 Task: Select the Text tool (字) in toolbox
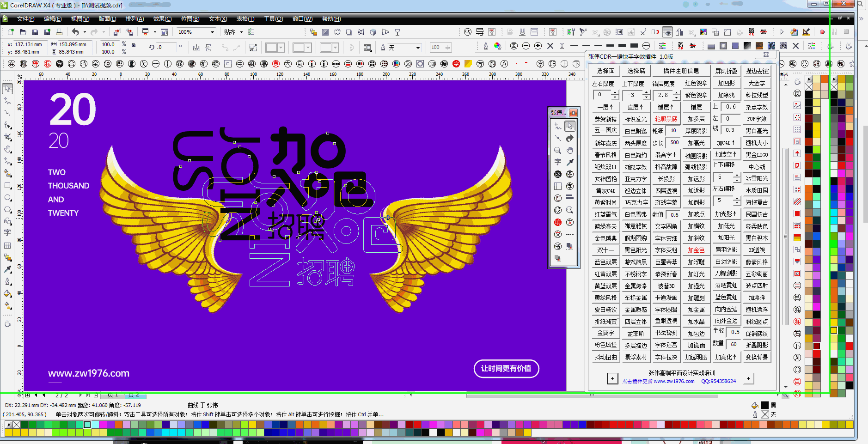click(7, 233)
